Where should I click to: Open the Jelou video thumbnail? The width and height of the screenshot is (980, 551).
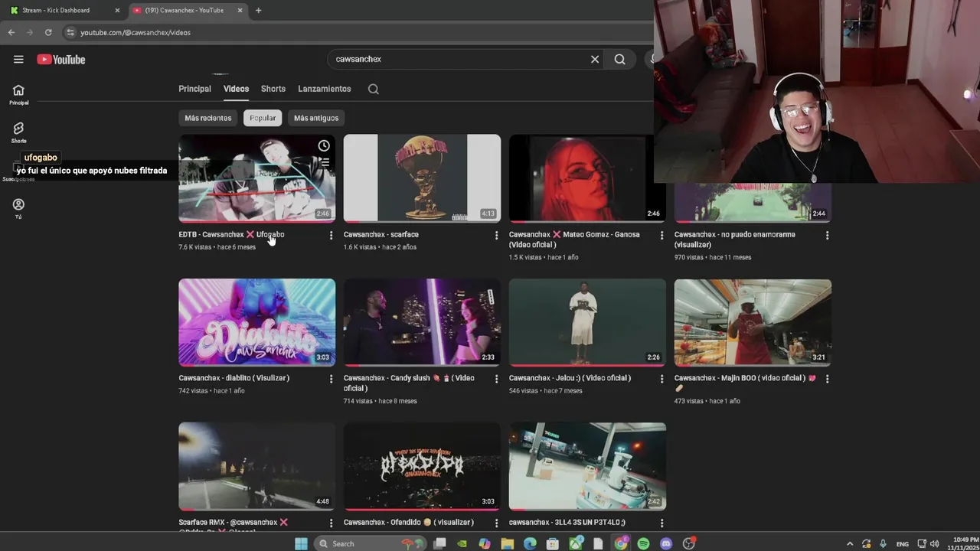click(x=587, y=322)
